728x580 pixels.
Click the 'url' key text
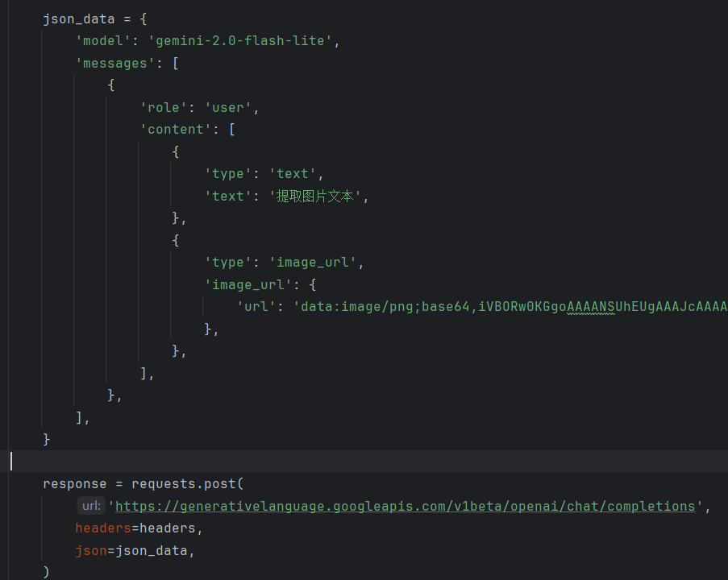pyautogui.click(x=256, y=307)
